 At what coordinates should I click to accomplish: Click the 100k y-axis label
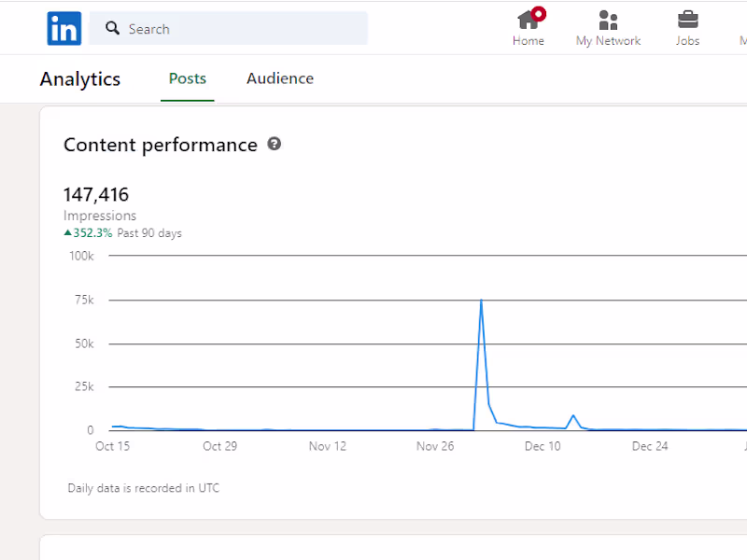[x=82, y=256]
